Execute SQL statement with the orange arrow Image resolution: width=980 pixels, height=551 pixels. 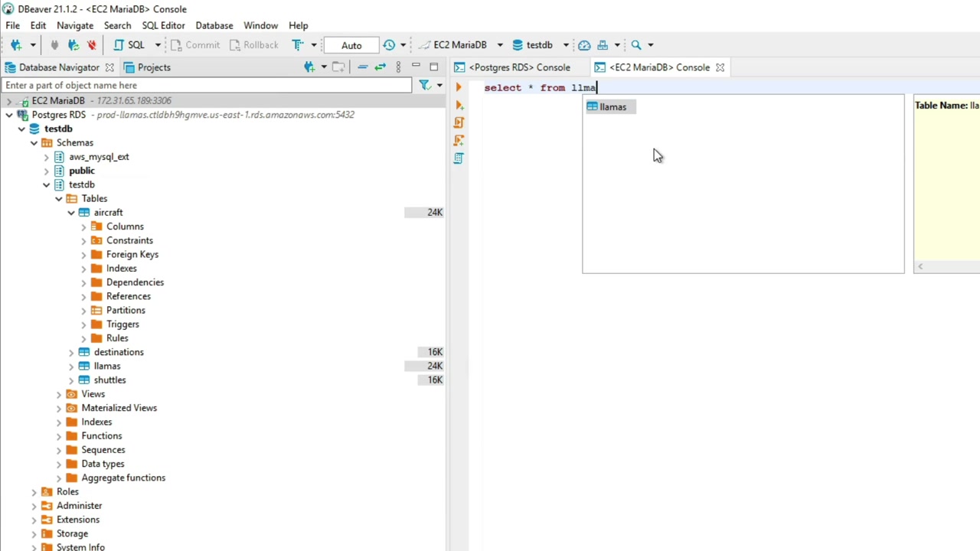pyautogui.click(x=459, y=87)
